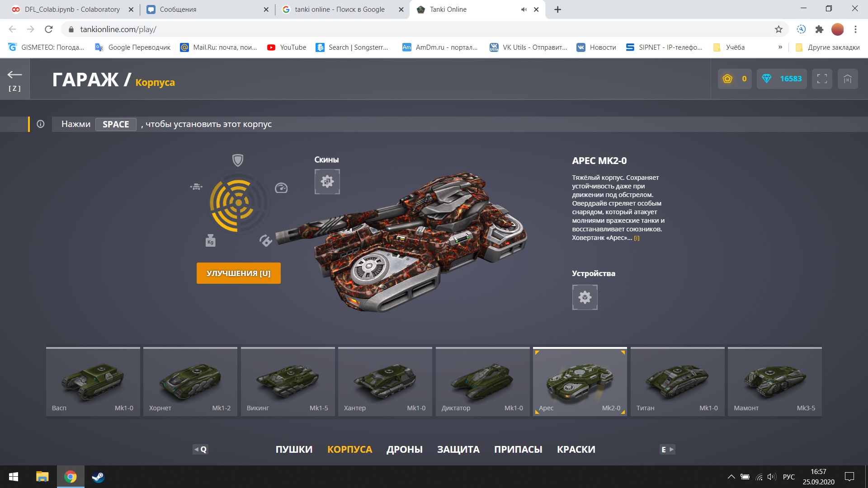Open GISMETEO Погода bookmark
868x488 pixels.
47,47
